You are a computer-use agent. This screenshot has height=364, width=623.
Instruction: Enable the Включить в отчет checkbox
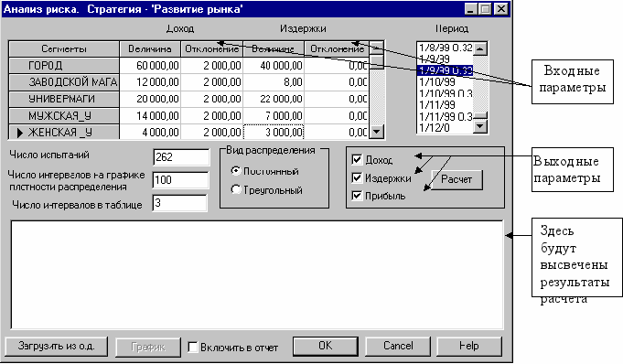tap(193, 347)
